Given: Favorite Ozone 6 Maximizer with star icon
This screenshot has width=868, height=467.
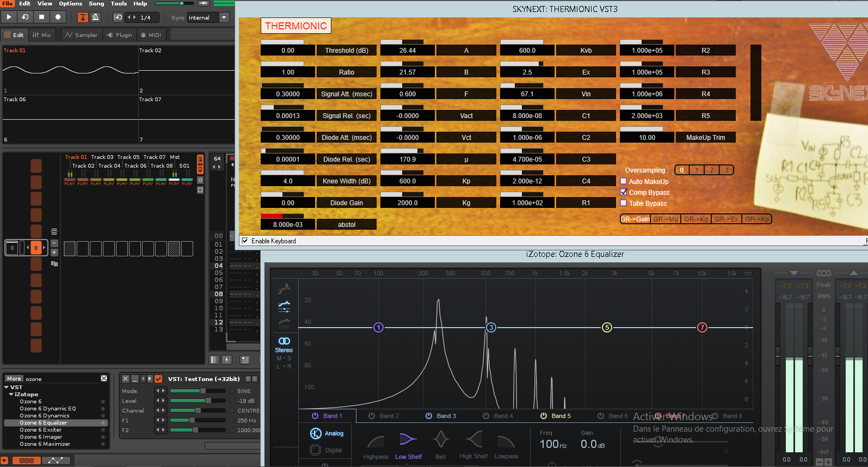Looking at the screenshot, I should [103, 444].
